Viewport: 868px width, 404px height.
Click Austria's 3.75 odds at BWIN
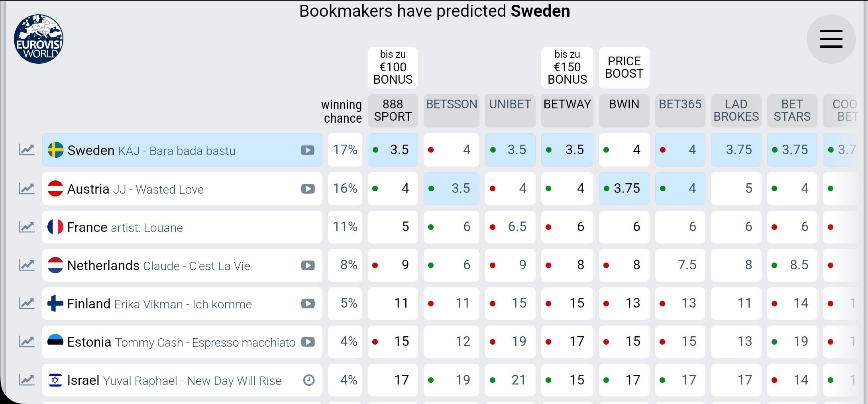click(x=624, y=188)
